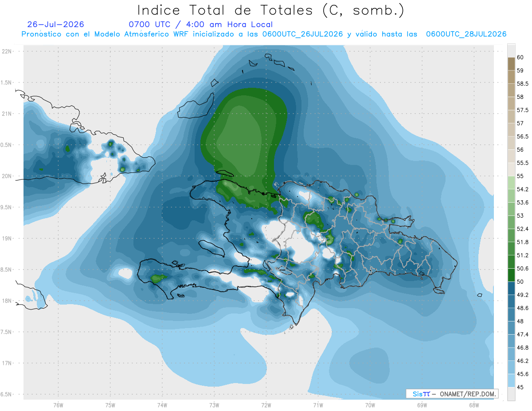
Task: Click the colorbar label "53.6"
Action: point(523,202)
